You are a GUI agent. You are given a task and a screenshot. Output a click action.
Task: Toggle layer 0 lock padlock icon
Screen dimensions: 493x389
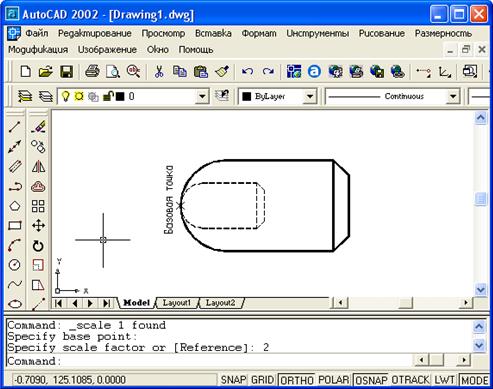[108, 96]
